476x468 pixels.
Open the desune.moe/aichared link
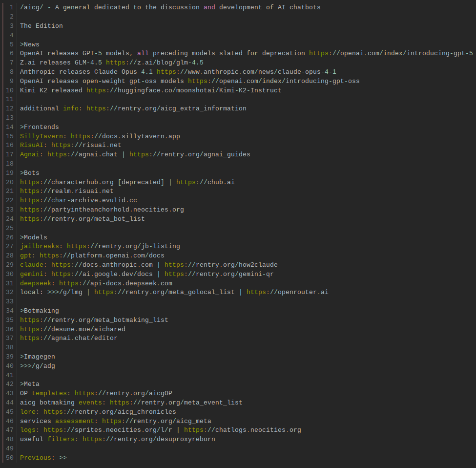coord(73,329)
